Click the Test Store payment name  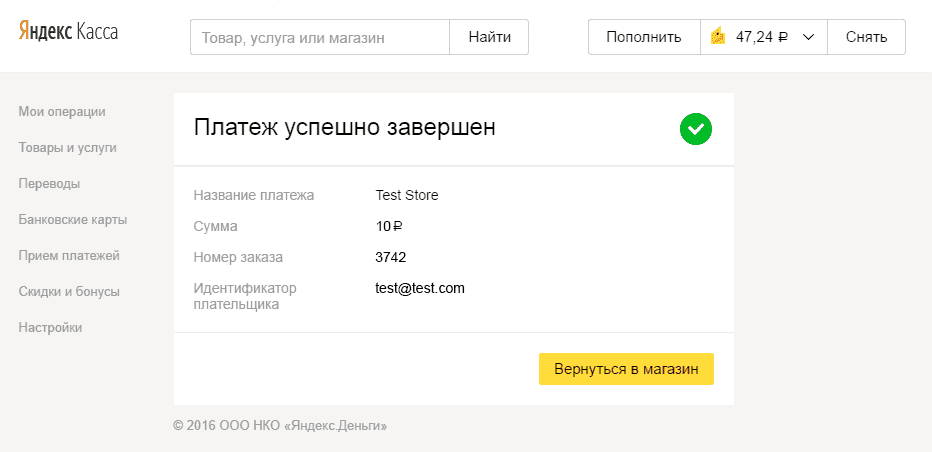pos(406,195)
